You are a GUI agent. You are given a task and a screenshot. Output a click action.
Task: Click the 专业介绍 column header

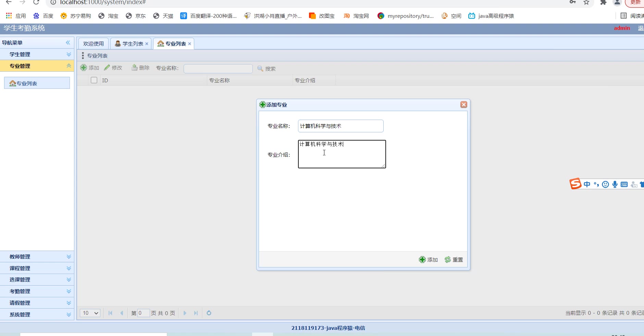(x=314, y=80)
